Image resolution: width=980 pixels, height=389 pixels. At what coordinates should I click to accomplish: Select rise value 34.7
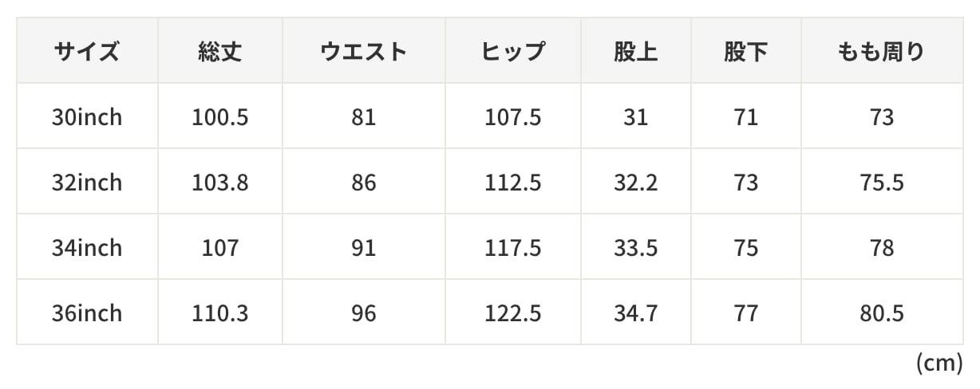click(636, 313)
